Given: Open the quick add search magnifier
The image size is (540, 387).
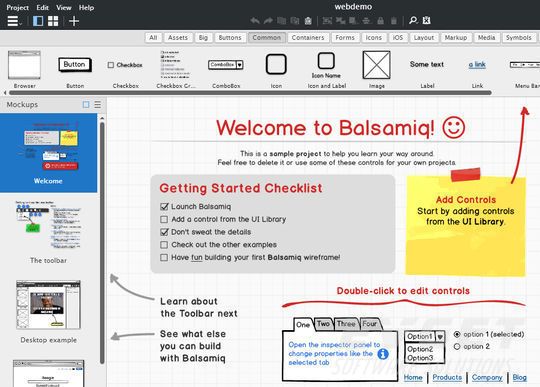Looking at the screenshot, I should [x=413, y=21].
